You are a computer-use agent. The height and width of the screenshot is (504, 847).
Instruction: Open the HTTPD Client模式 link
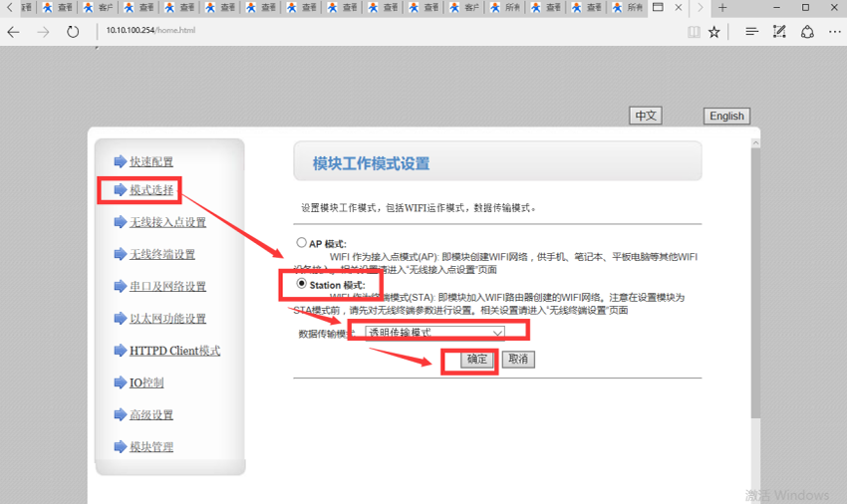tap(175, 351)
